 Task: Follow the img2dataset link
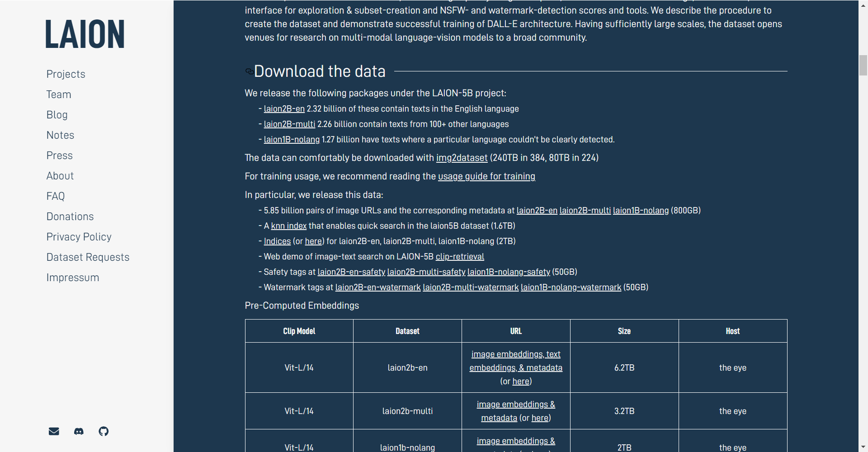coord(462,158)
